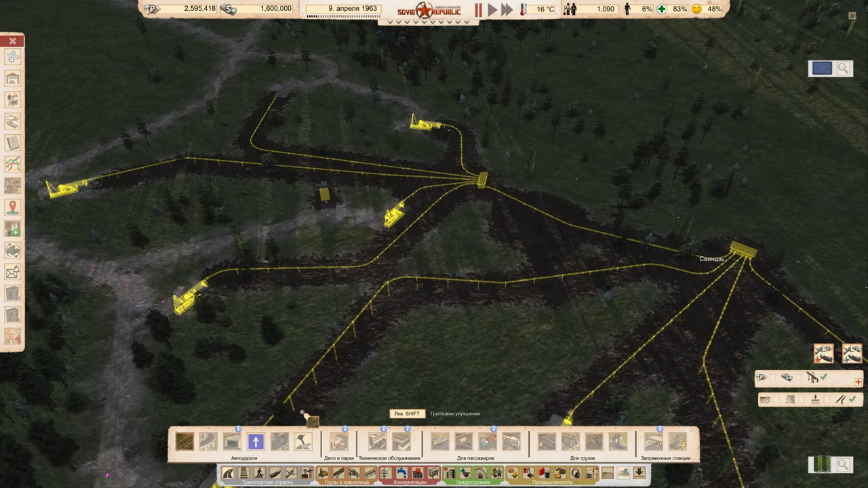This screenshot has height=488, width=868.
Task: Open the airplane aviation category
Action: [x=291, y=472]
